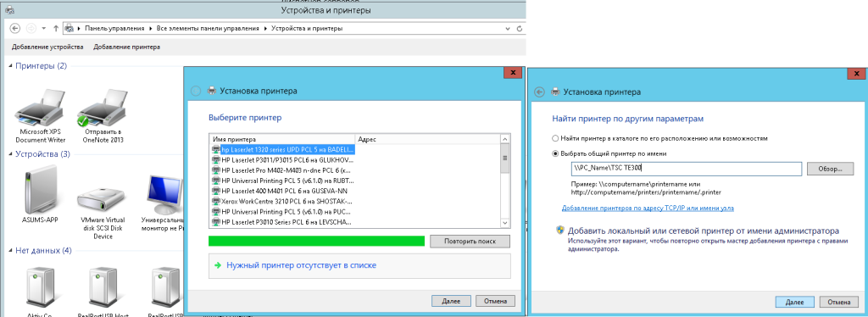868x317 pixels.
Task: Select Выбрать общий принтер по имени radio option
Action: (555, 153)
